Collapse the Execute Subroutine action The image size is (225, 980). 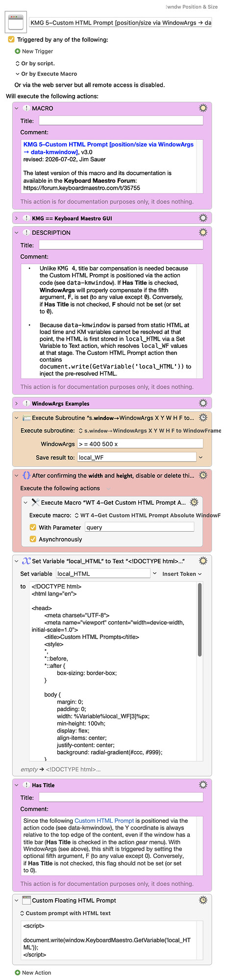click(x=17, y=418)
